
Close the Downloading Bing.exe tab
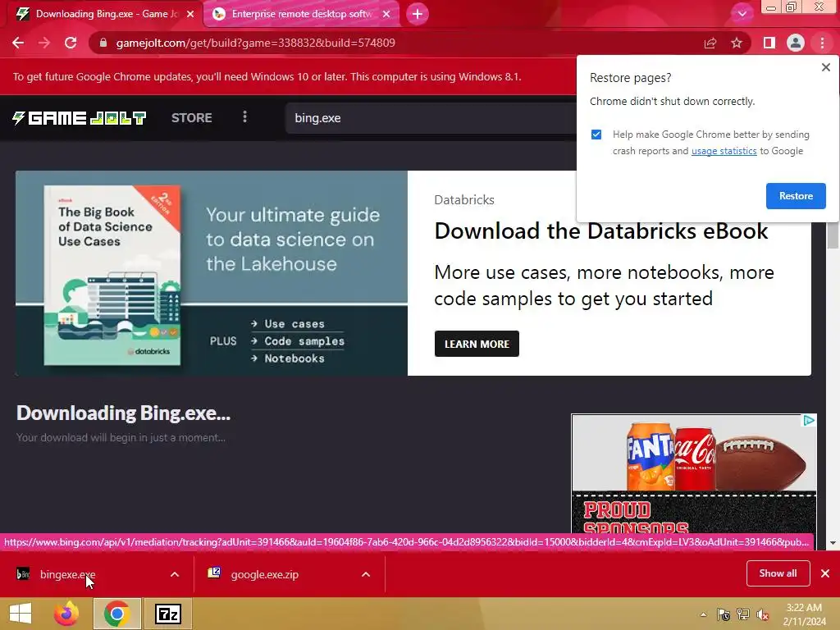coord(190,14)
